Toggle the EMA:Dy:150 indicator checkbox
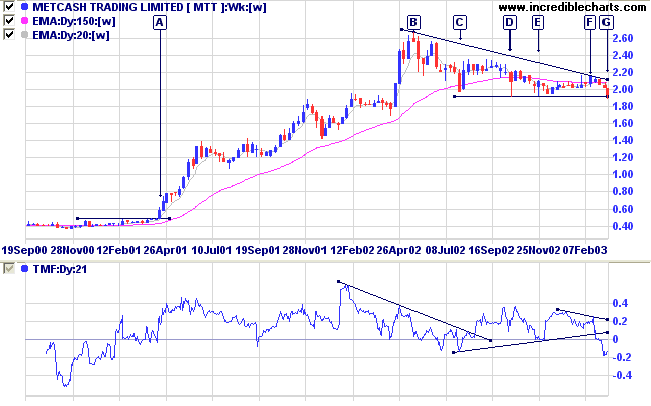 pos(9,21)
